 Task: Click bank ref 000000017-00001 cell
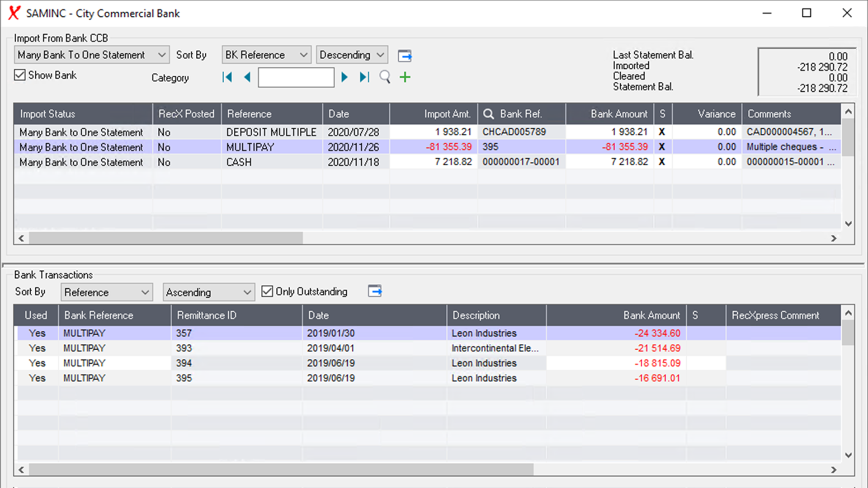click(x=521, y=162)
